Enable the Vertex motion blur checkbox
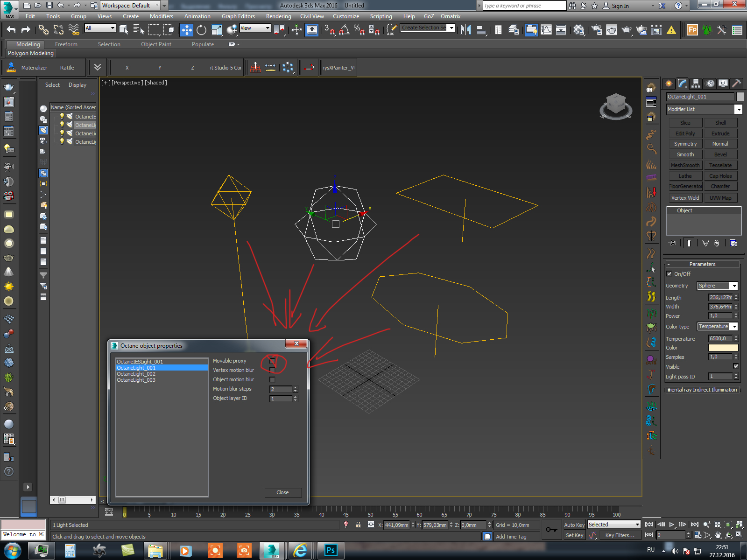Image resolution: width=747 pixels, height=560 pixels. [272, 371]
